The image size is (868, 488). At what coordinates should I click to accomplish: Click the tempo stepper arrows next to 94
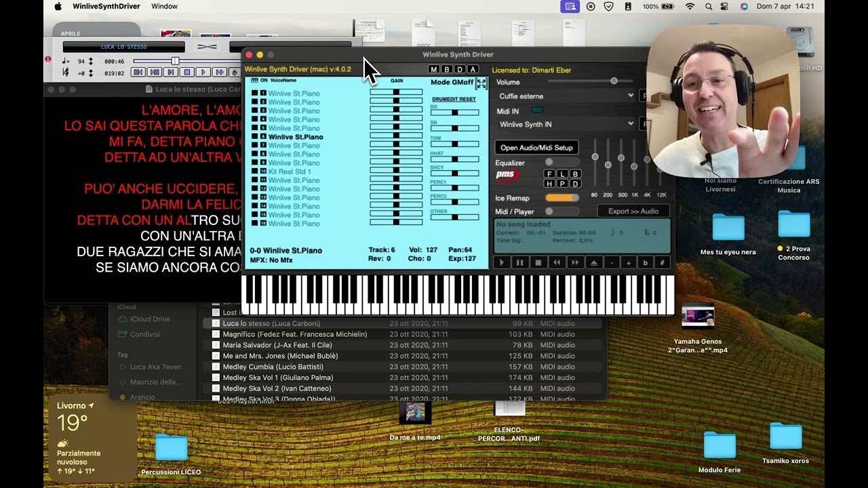click(90, 61)
